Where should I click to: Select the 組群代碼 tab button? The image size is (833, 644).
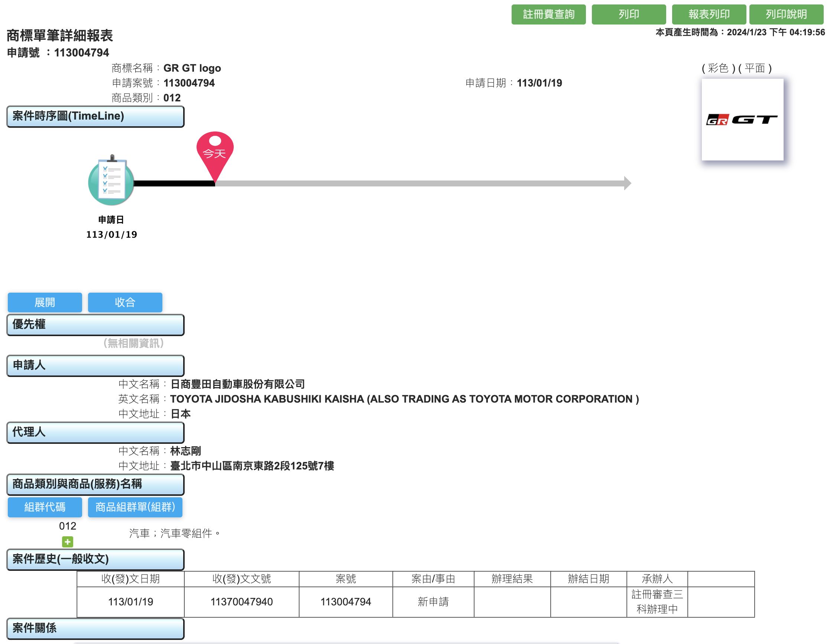coord(45,507)
